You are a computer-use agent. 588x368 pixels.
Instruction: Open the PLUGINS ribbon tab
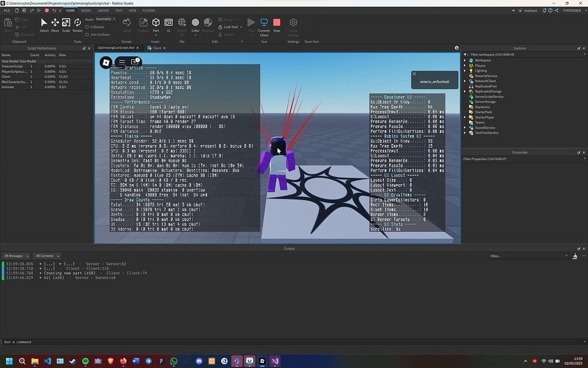(149, 10)
